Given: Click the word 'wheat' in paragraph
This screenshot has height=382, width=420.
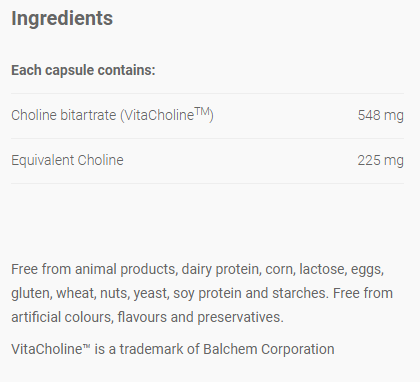Looking at the screenshot, I should (x=76, y=293).
